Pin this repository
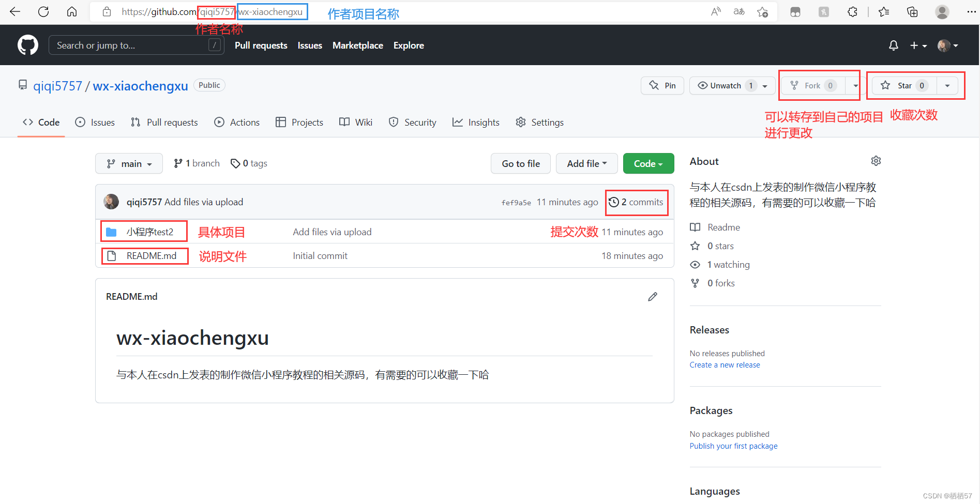This screenshot has height=504, width=980. pyautogui.click(x=662, y=86)
